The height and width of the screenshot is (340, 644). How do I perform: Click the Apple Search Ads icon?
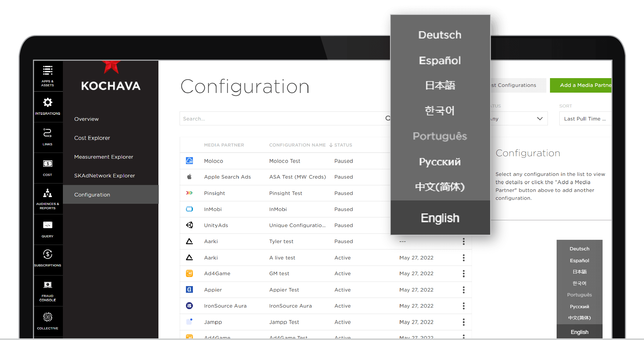(189, 177)
